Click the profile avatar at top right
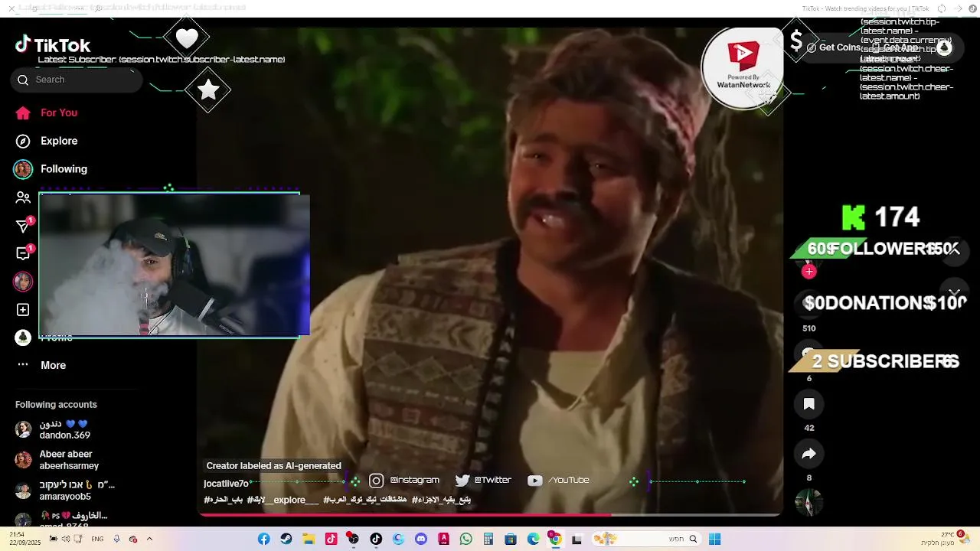The width and height of the screenshot is (980, 551). [944, 47]
